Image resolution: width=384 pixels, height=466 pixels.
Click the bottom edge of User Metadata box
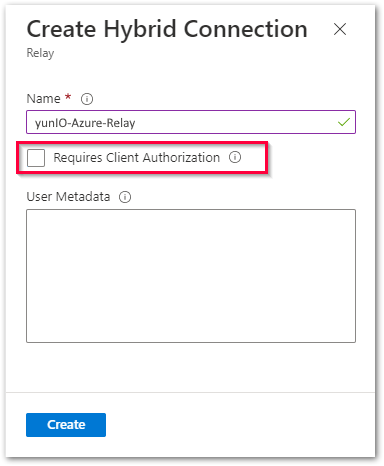pyautogui.click(x=191, y=342)
